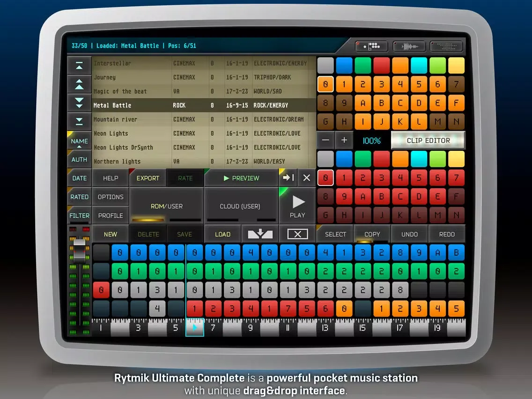Click the cyan playhead marker on ruler
The width and height of the screenshot is (532, 399).
click(194, 327)
